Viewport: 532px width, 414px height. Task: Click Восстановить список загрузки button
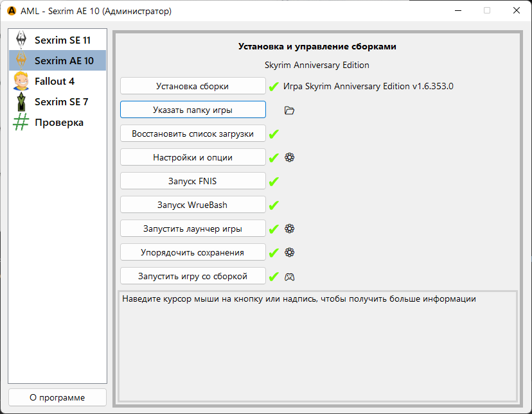click(x=193, y=134)
